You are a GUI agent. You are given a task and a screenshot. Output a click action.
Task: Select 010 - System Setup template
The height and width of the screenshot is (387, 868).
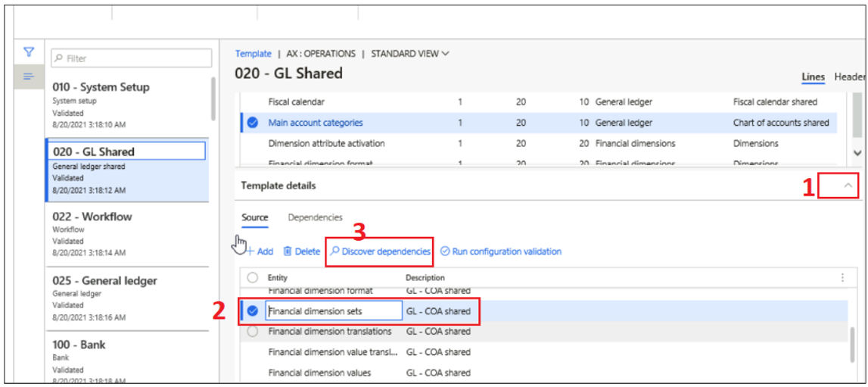coord(128,105)
